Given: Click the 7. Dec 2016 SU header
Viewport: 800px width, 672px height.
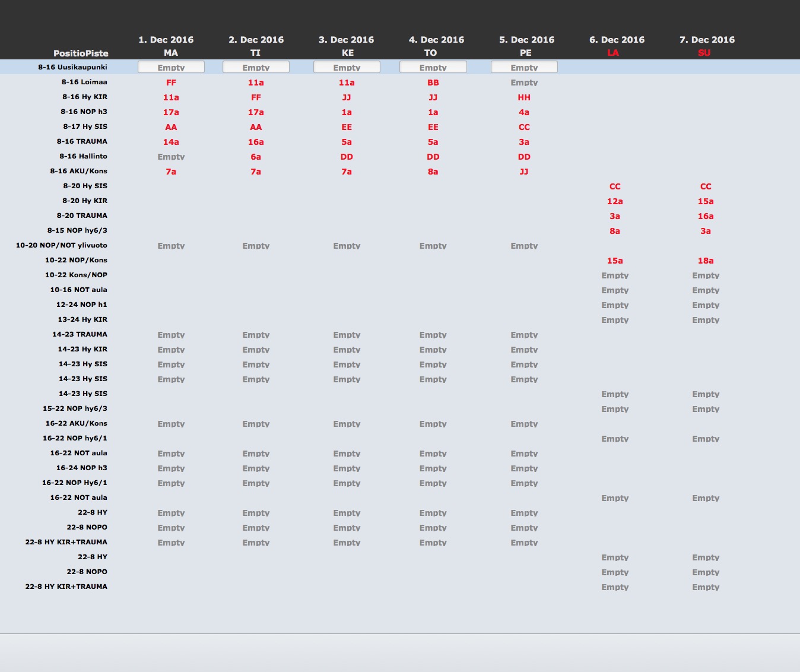Looking at the screenshot, I should (707, 46).
